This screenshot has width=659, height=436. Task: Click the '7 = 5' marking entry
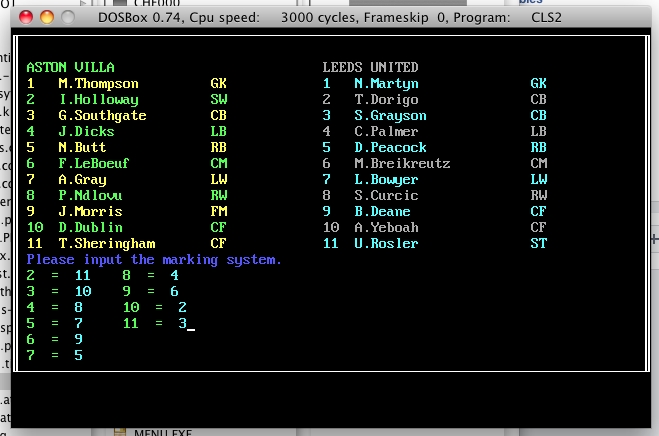click(54, 355)
